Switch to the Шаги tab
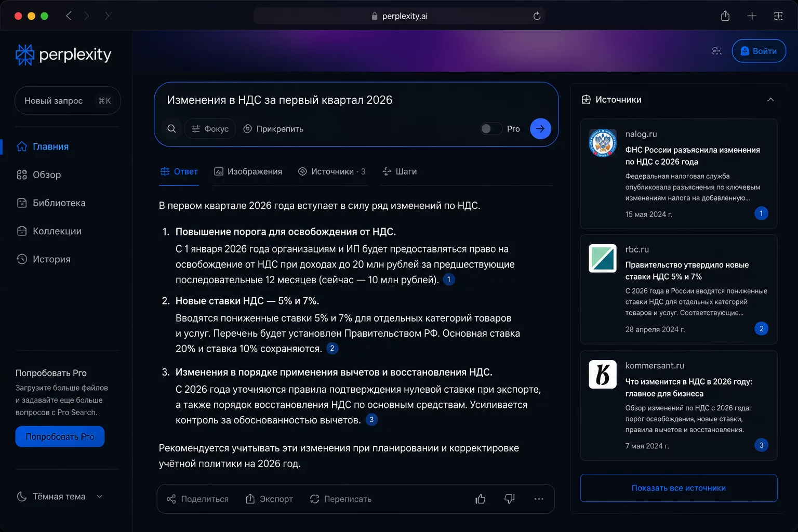This screenshot has width=798, height=532. pyautogui.click(x=400, y=171)
